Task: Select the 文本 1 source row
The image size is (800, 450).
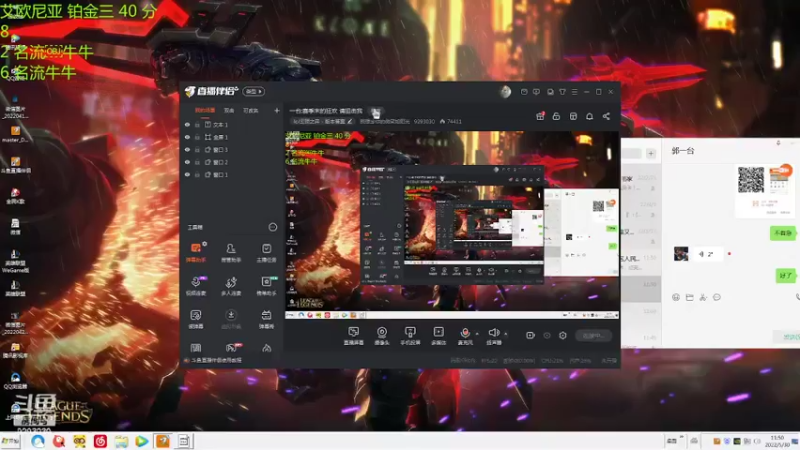Action: coord(232,124)
